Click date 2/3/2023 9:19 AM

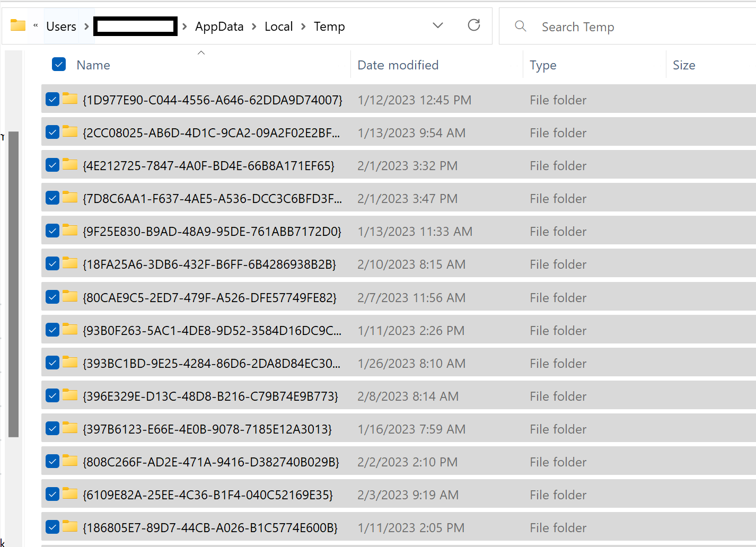pyautogui.click(x=408, y=495)
